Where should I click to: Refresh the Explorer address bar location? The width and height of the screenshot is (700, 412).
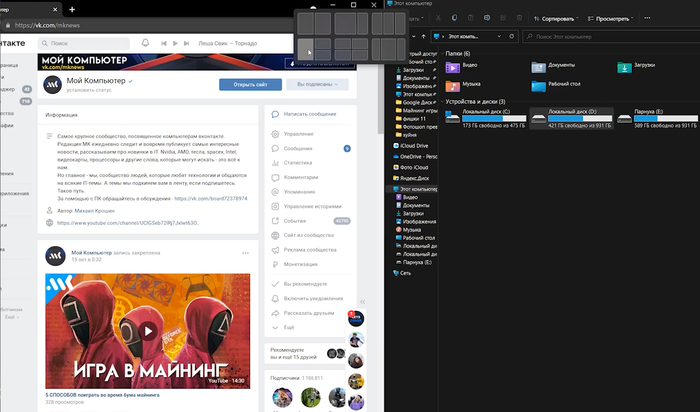[x=512, y=37]
